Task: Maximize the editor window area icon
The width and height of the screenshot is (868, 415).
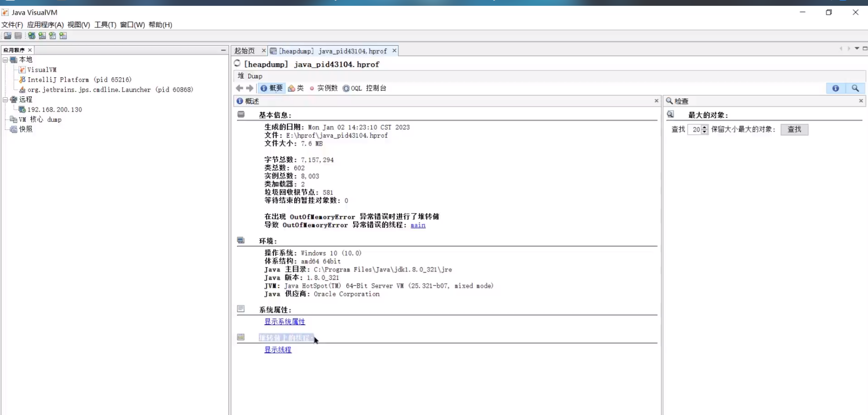Action: coord(865,49)
